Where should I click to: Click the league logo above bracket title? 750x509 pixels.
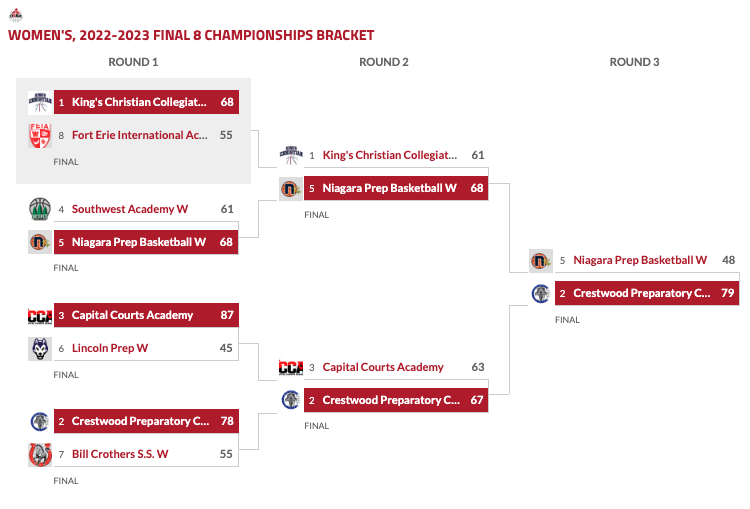click(x=14, y=15)
